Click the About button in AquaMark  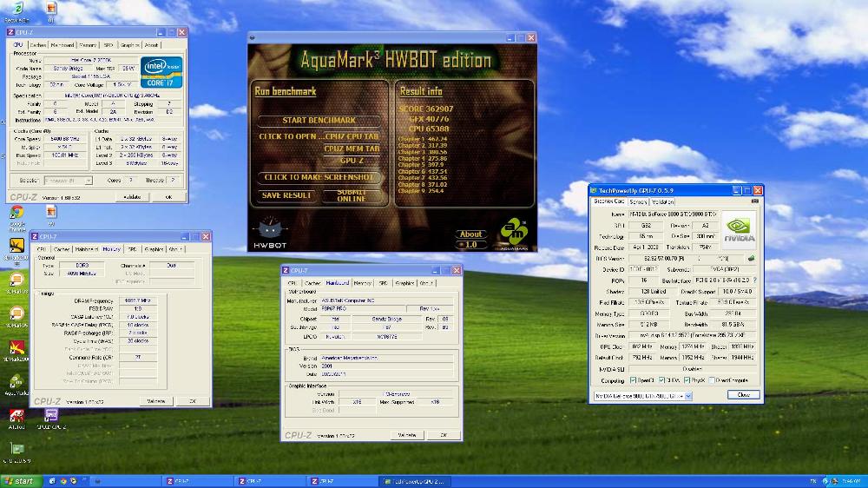click(x=470, y=234)
